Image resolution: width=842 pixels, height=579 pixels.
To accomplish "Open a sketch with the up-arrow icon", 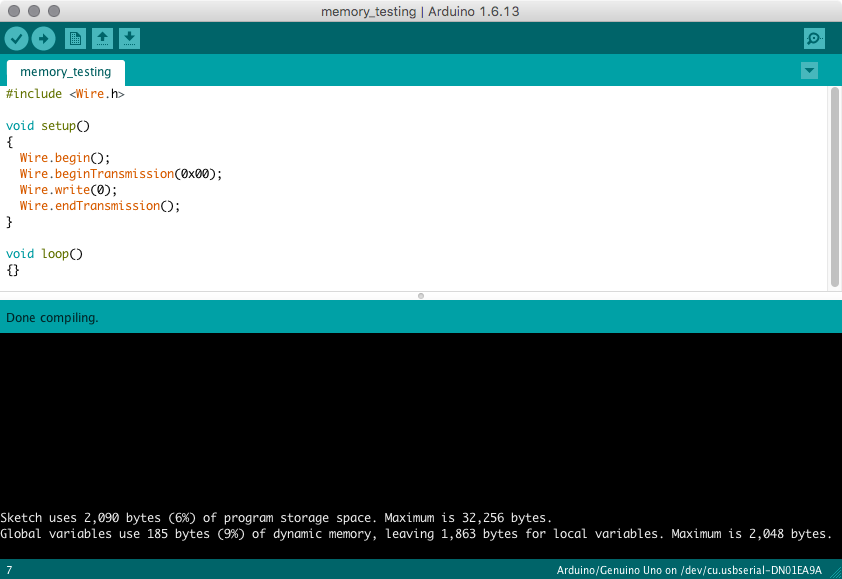I will coord(102,39).
